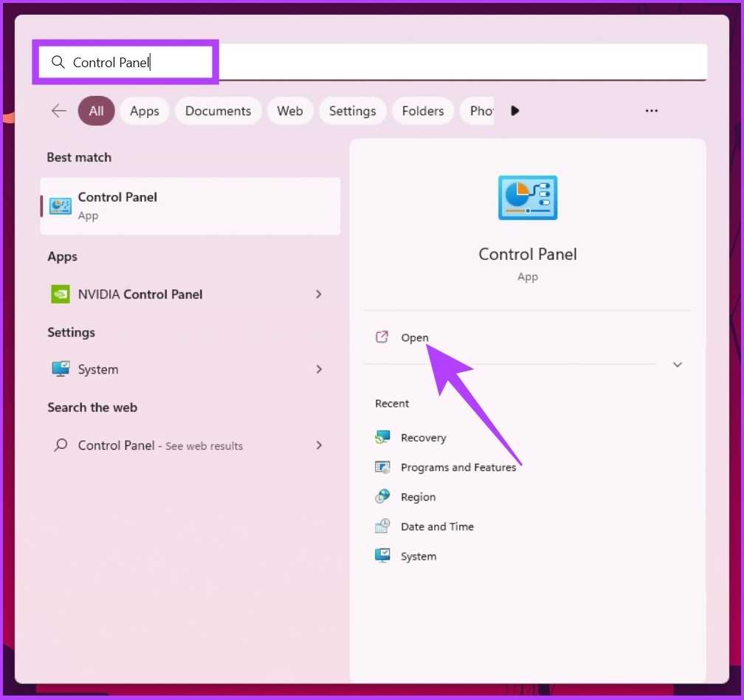Open System from the Recent list
Screen dimensions: 744x700
click(x=418, y=556)
